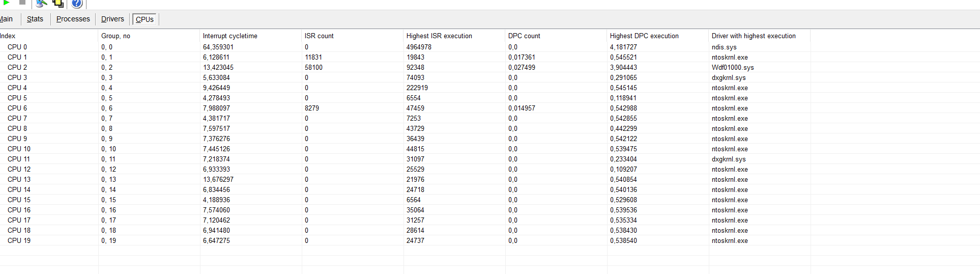Click the ndis.sys driver entry

724,47
